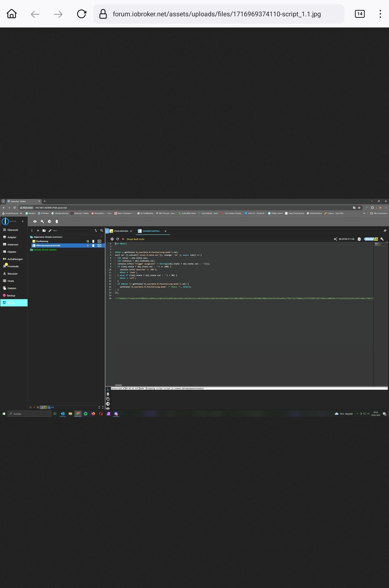
Task: Open the mobile browser three-dot menu
Action: pos(380,14)
